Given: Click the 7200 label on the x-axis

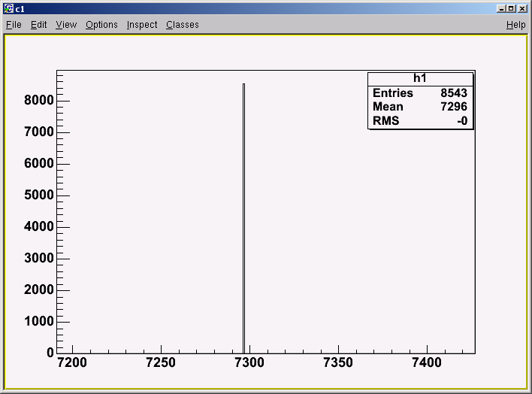Looking at the screenshot, I should tap(72, 362).
